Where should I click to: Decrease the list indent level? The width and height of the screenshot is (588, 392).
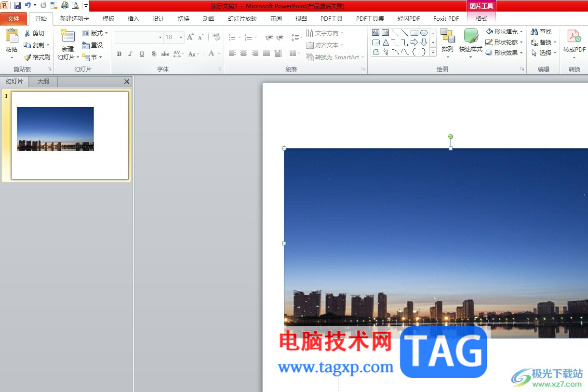point(268,37)
